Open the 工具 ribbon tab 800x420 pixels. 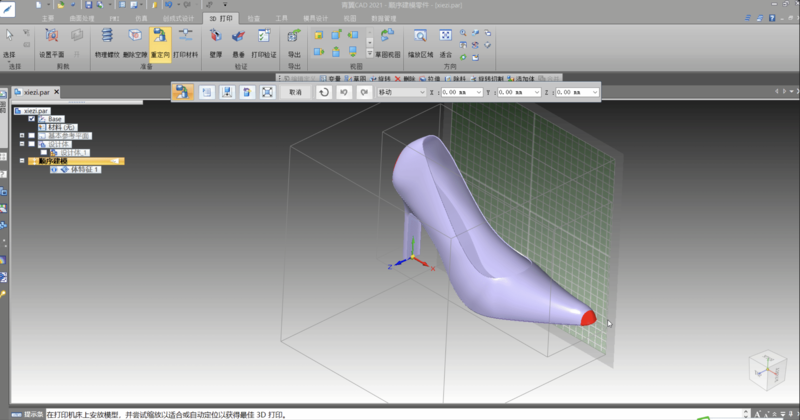282,18
